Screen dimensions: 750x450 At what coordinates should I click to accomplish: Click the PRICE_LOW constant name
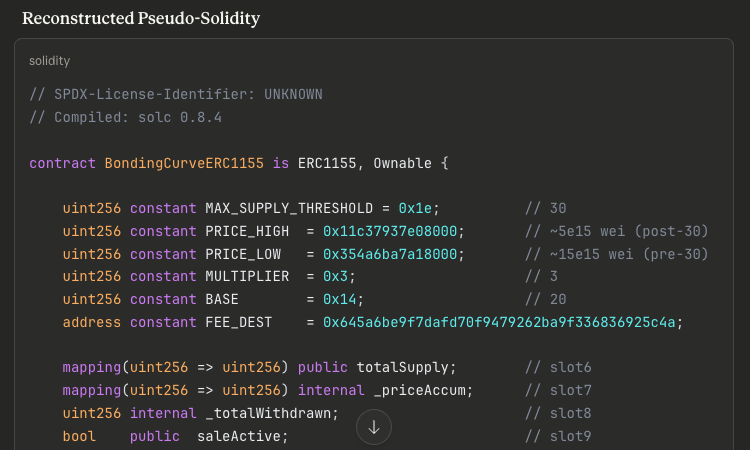[243, 254]
